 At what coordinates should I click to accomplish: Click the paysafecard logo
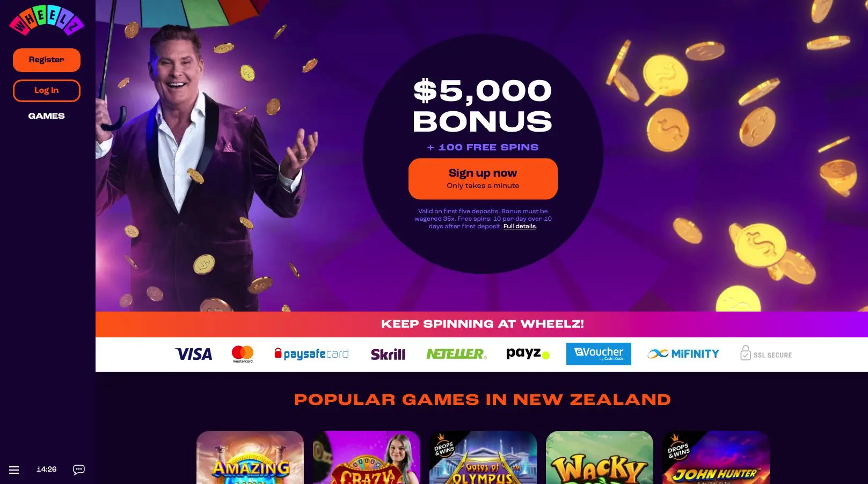pyautogui.click(x=311, y=354)
